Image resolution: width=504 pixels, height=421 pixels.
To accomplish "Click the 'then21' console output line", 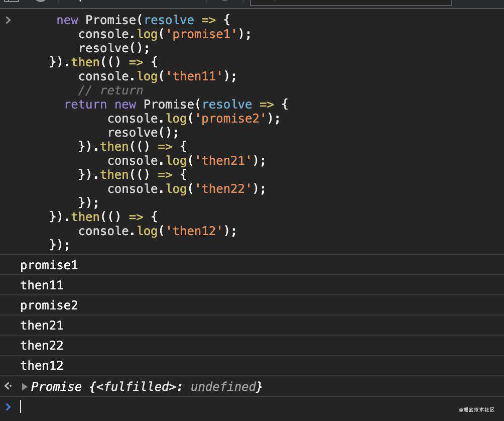I will click(252, 325).
